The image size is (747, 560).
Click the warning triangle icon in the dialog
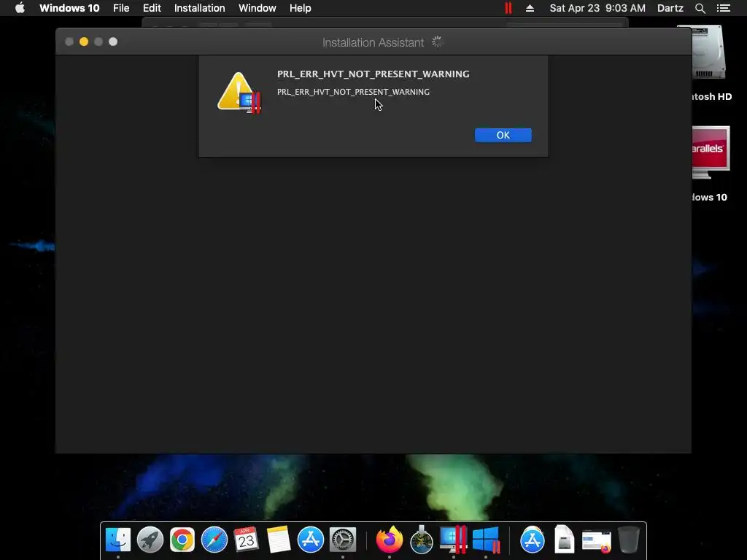(x=239, y=93)
